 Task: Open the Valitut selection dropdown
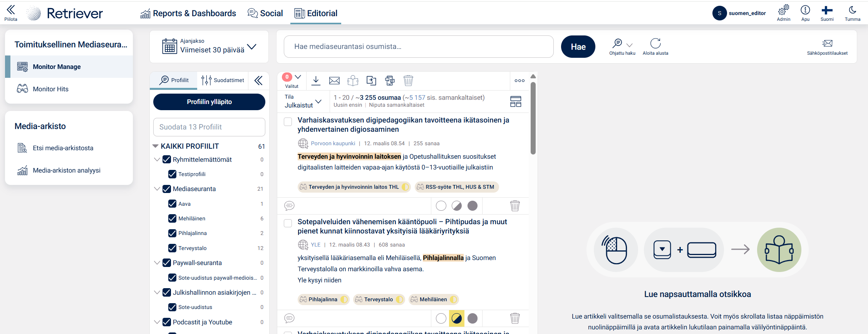(x=292, y=81)
